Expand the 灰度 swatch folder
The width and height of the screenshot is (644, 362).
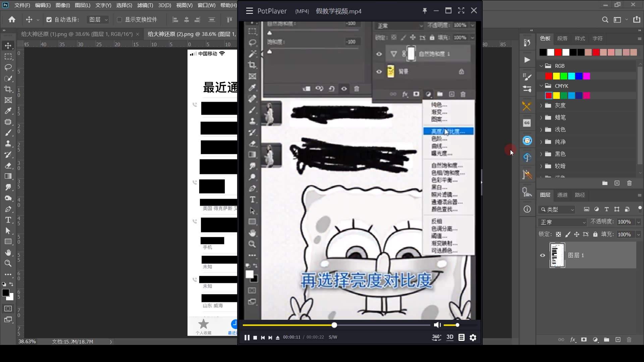541,105
